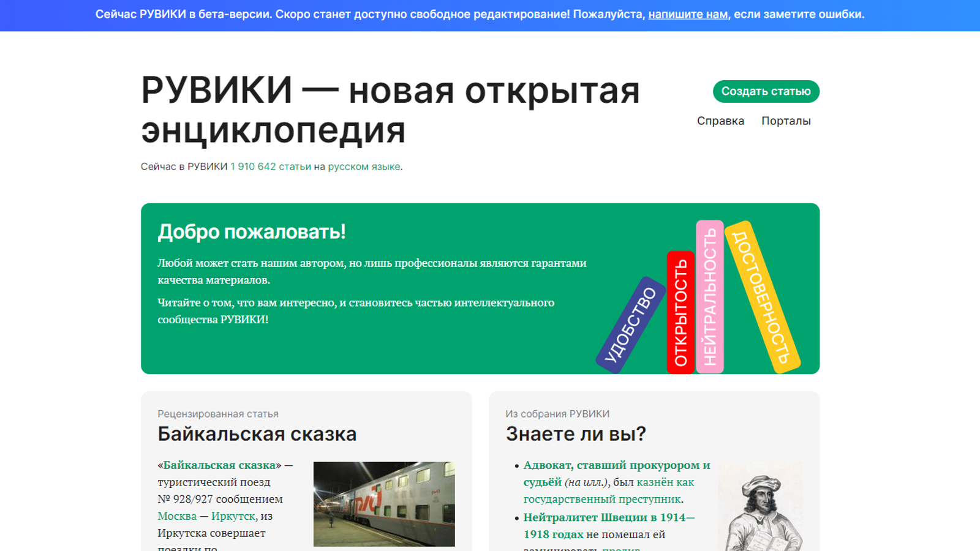This screenshot has width=980, height=551.
Task: Click the 'Добро пожаловать!' welcome heading
Action: 252,232
